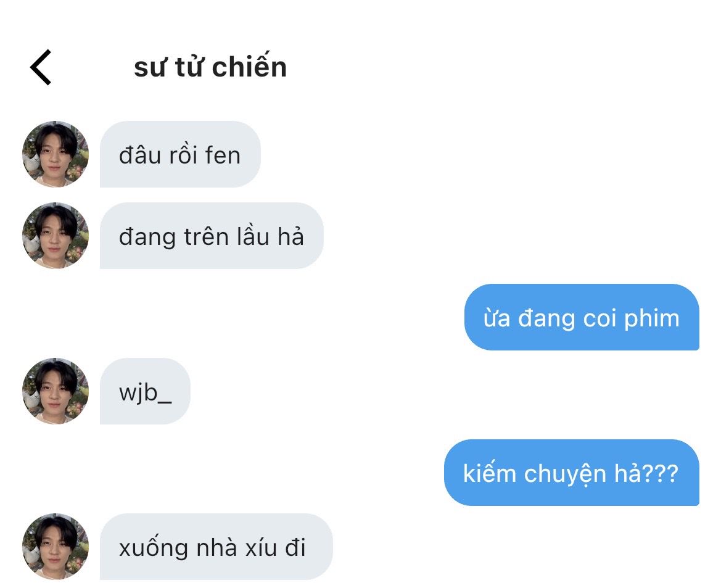Go back using the left arrow icon
The image size is (721, 588).
point(41,68)
